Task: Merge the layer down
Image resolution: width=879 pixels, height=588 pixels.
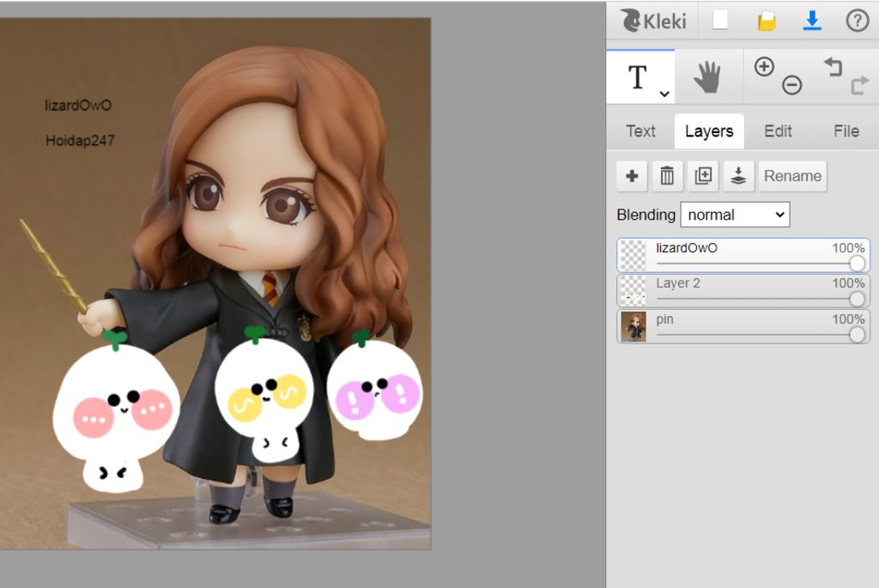Action: pos(738,176)
